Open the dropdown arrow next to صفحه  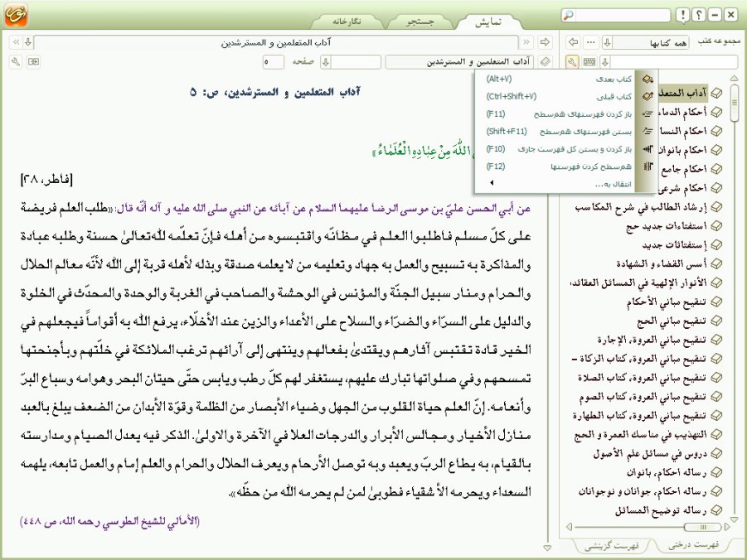pyautogui.click(x=326, y=61)
